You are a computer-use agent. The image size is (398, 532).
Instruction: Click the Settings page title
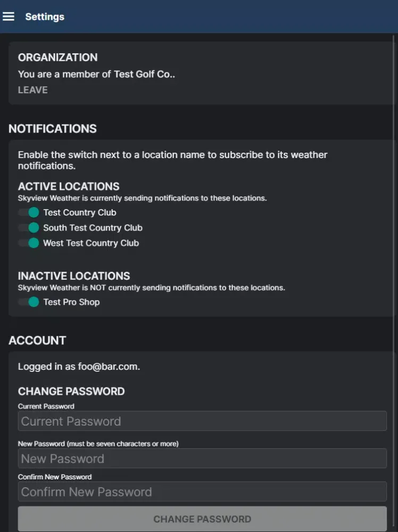pos(45,16)
